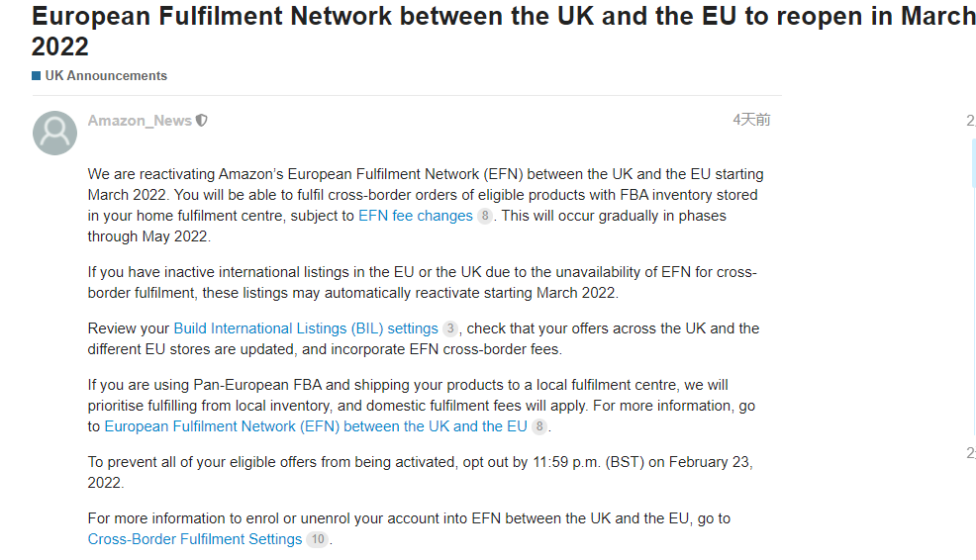
Task: Click count badge 10 beside Cross-Border Fulfilment Settings
Action: click(317, 539)
